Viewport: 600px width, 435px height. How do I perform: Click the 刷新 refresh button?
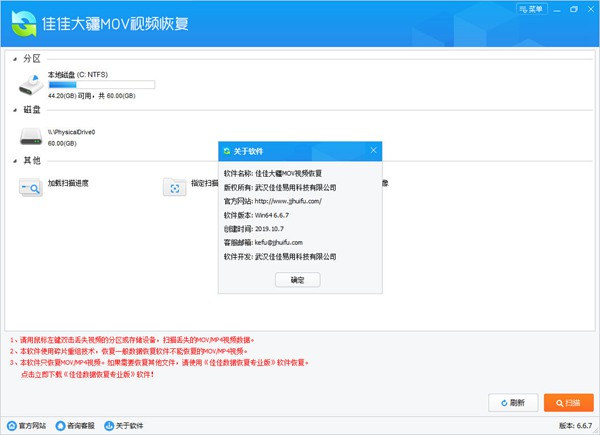(513, 402)
